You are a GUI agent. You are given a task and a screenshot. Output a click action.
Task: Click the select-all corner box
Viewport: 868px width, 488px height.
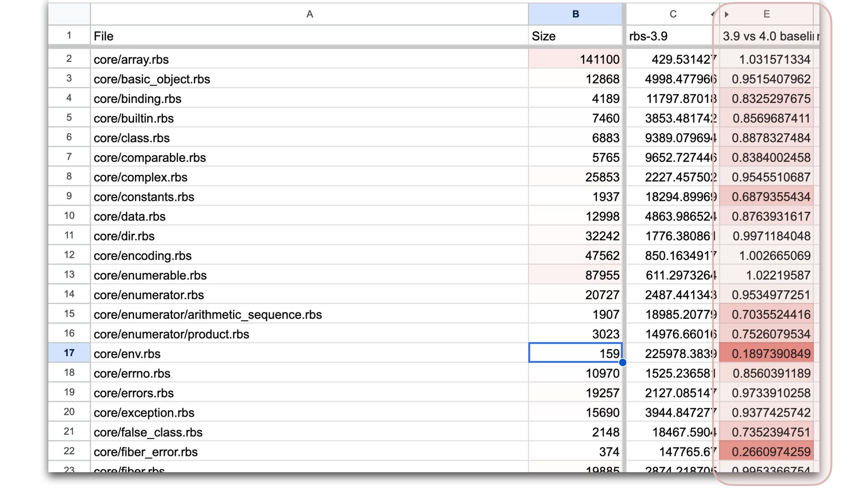coord(69,14)
